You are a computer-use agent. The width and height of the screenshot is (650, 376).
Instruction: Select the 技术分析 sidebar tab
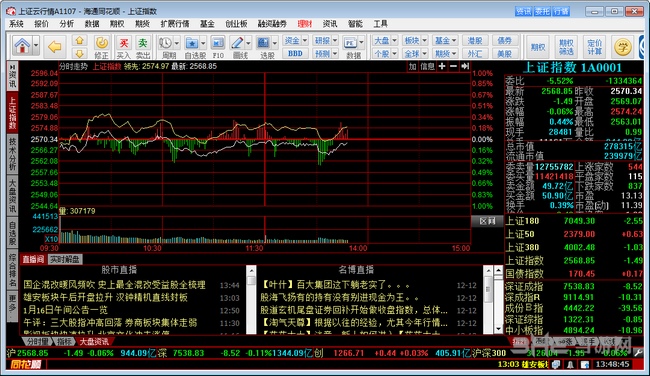12,154
